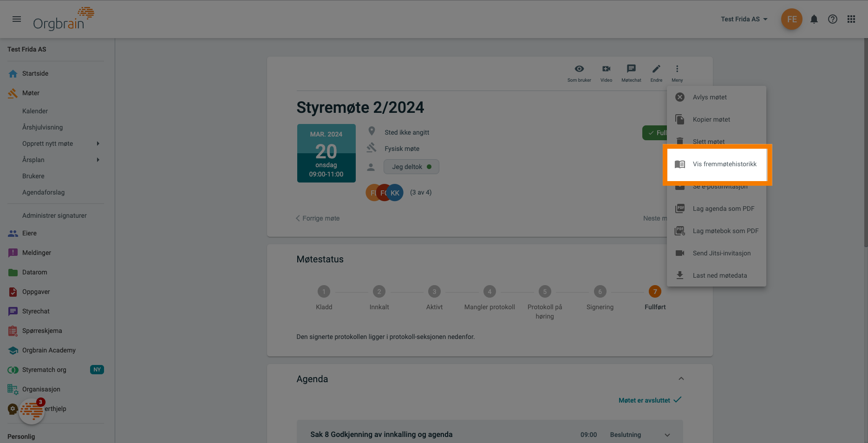The height and width of the screenshot is (443, 868).
Task: Click the Orgbrain logo
Action: 64,19
